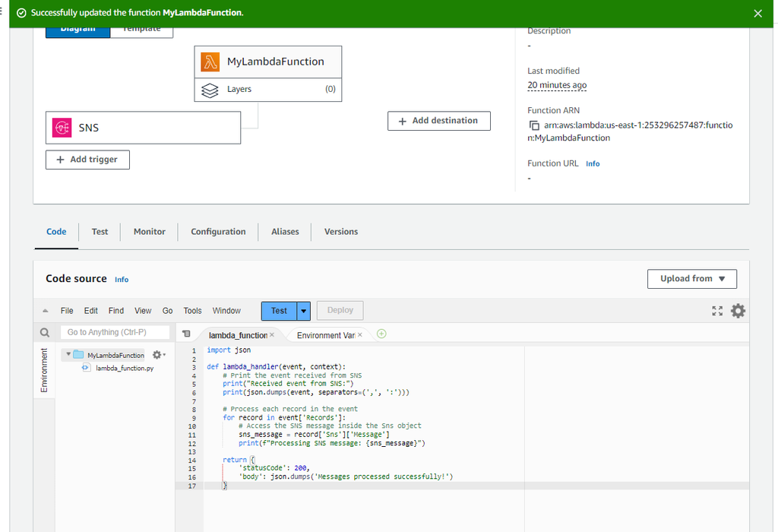The height and width of the screenshot is (532, 778).
Task: Click the green plus to open a new tab
Action: point(381,334)
